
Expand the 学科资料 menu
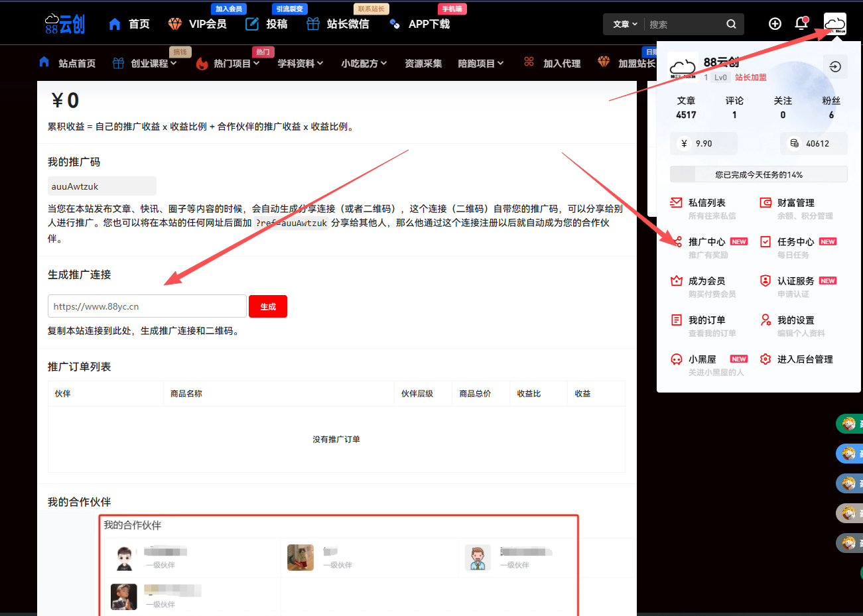click(300, 63)
